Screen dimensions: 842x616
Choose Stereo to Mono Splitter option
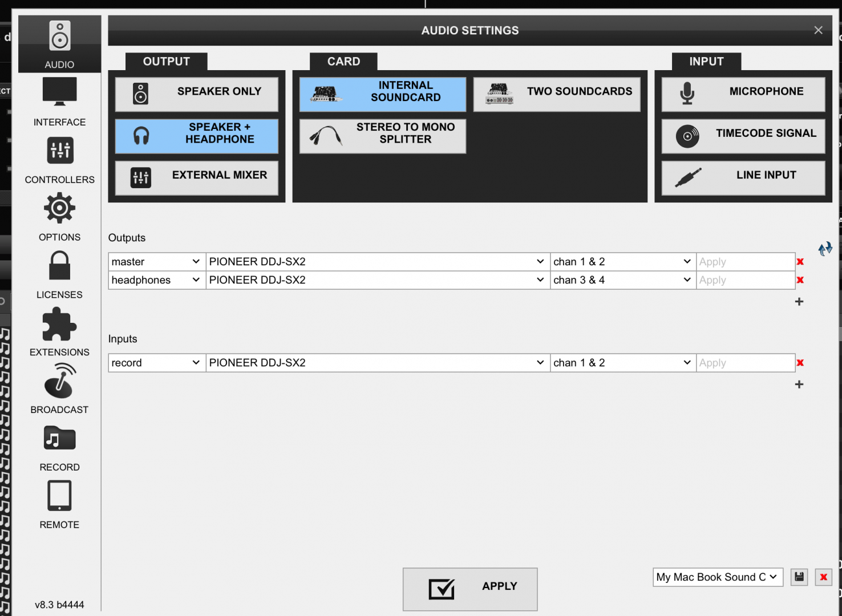[383, 136]
